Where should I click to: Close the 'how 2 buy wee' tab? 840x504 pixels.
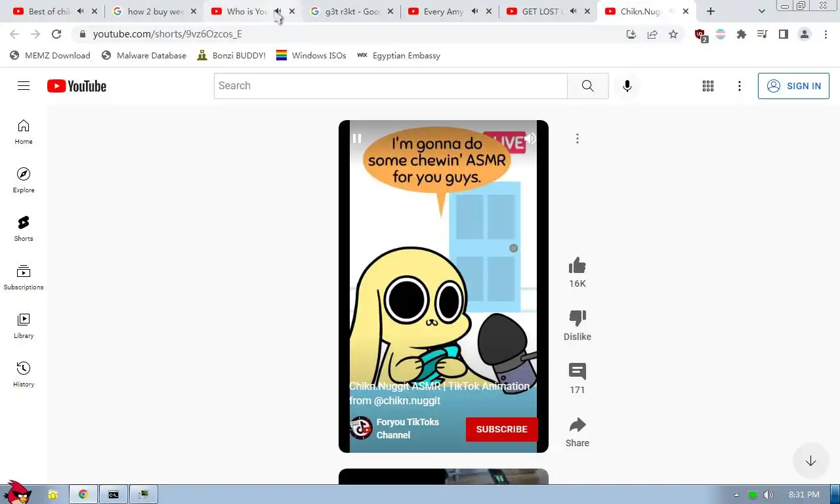pos(194,11)
